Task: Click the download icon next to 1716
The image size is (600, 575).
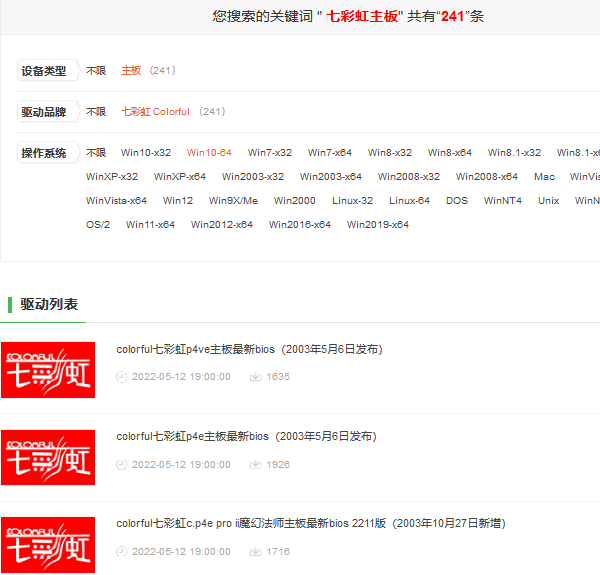Action: [x=255, y=551]
